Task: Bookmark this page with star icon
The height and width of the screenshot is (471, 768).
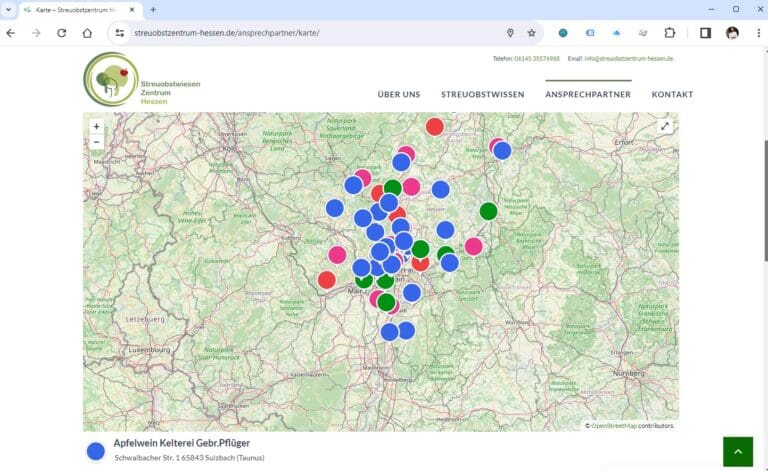Action: pos(531,33)
